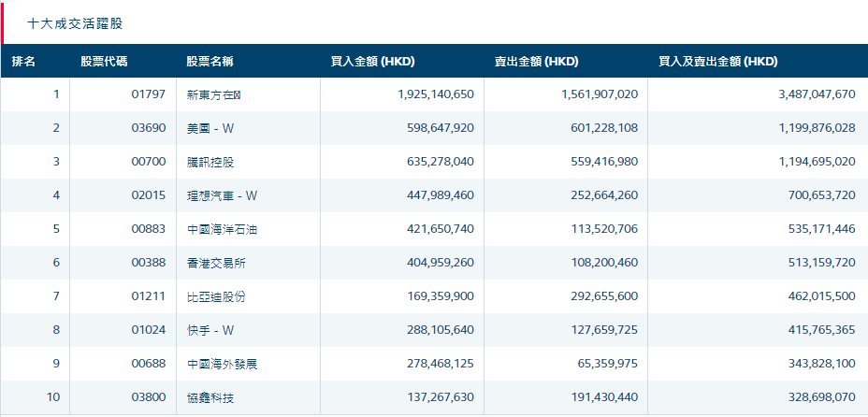Click sell amount 191,430,440
This screenshot has height=417, width=868.
pyautogui.click(x=604, y=397)
